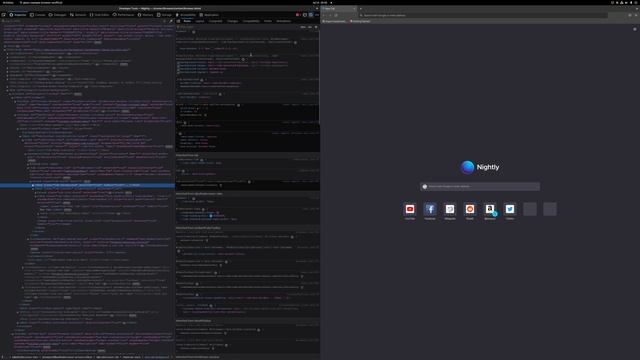
Task: Open the Network panel tab
Action: [x=78, y=15]
